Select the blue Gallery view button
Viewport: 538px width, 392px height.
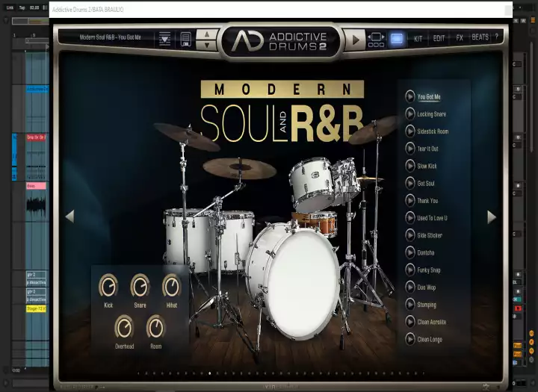(x=397, y=39)
